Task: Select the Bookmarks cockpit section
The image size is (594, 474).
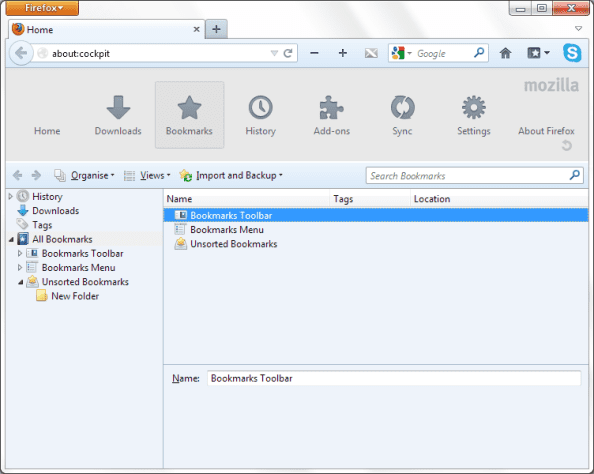Action: 189,115
